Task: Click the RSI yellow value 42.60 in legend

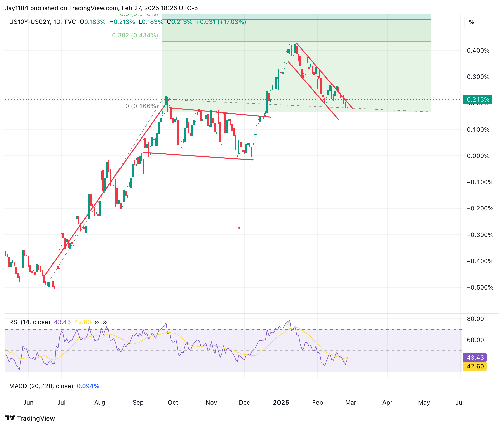Action: tap(83, 322)
